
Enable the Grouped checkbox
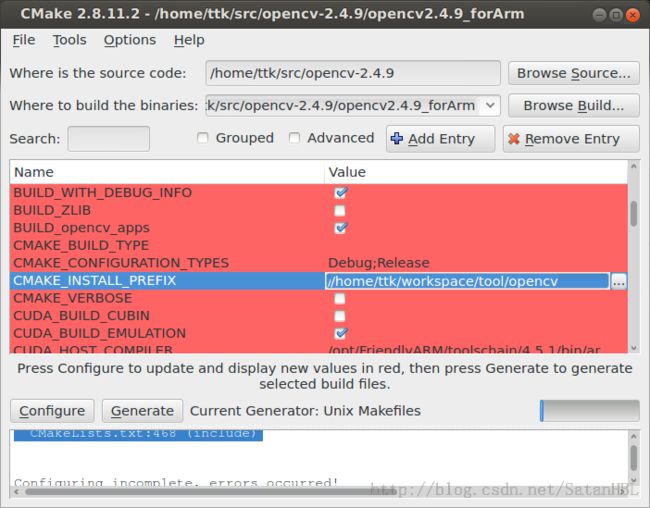point(203,138)
